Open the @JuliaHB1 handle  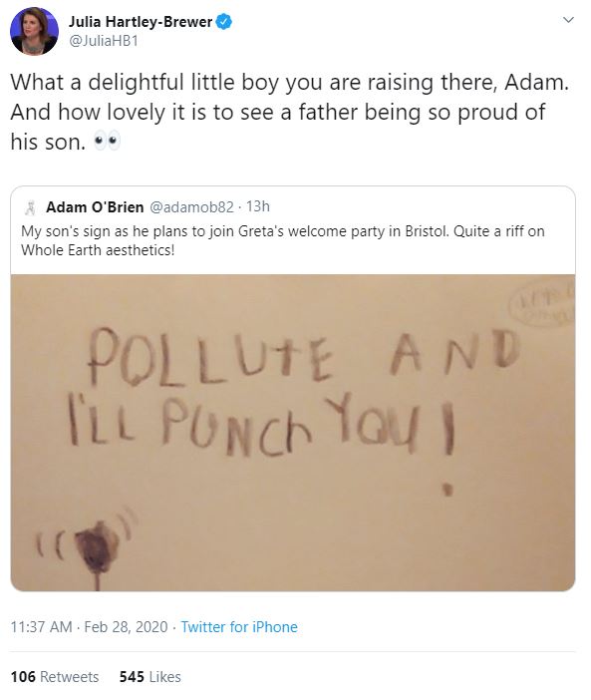104,41
